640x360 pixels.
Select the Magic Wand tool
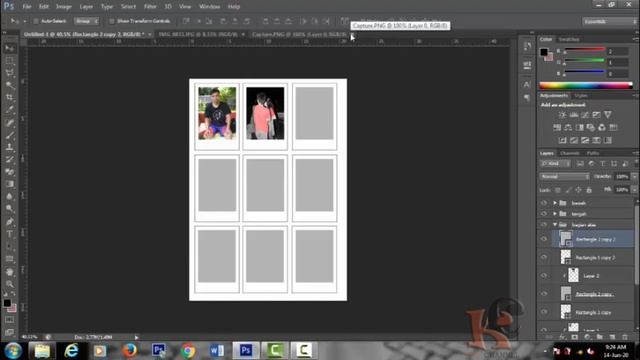[9, 85]
